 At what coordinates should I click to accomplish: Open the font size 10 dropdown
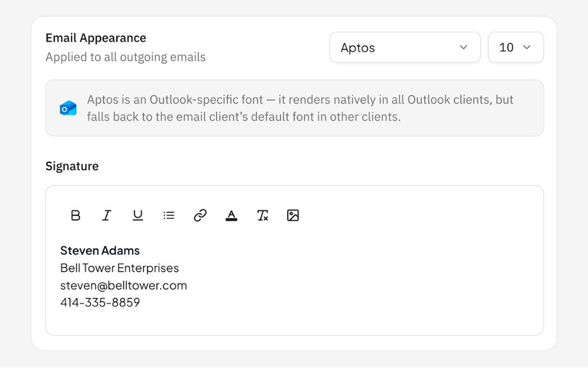[x=515, y=48]
